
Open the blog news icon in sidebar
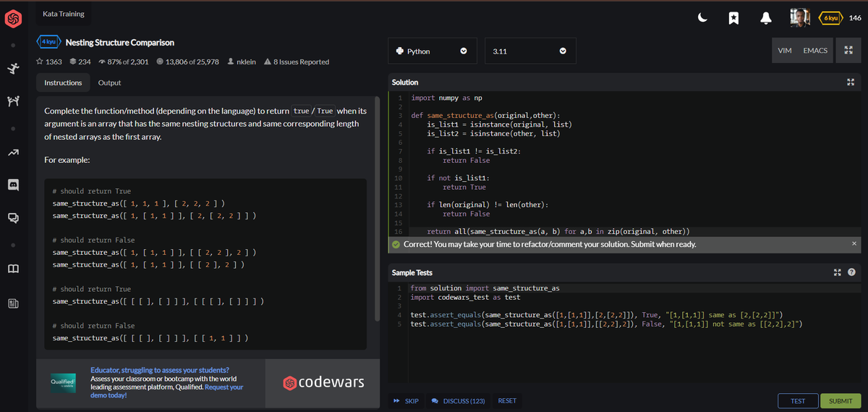[x=13, y=303]
